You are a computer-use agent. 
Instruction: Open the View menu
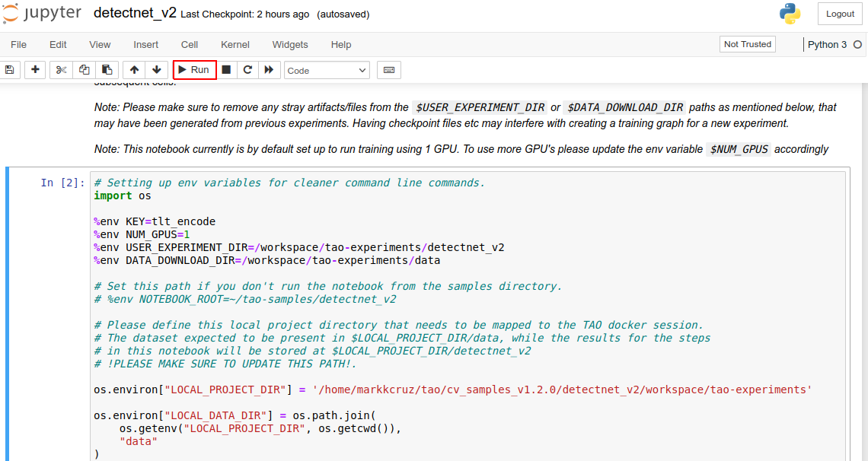(100, 45)
